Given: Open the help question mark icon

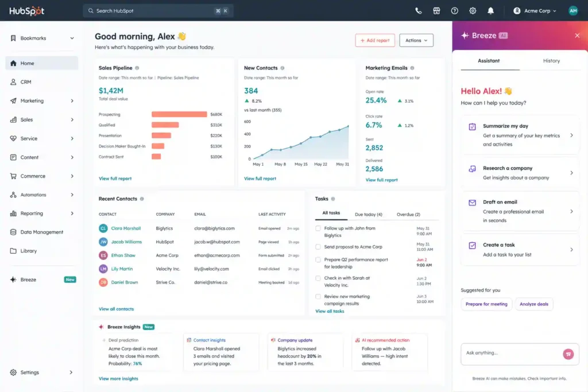Looking at the screenshot, I should [x=454, y=11].
